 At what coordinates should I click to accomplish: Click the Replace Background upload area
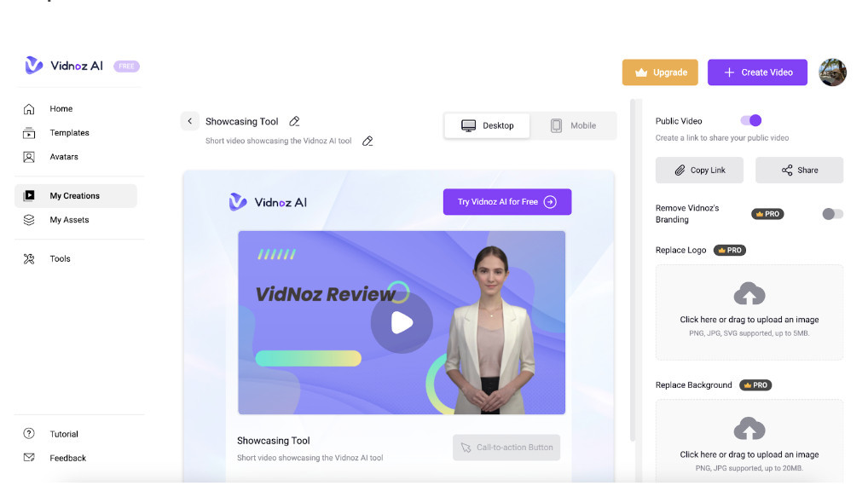pyautogui.click(x=749, y=441)
